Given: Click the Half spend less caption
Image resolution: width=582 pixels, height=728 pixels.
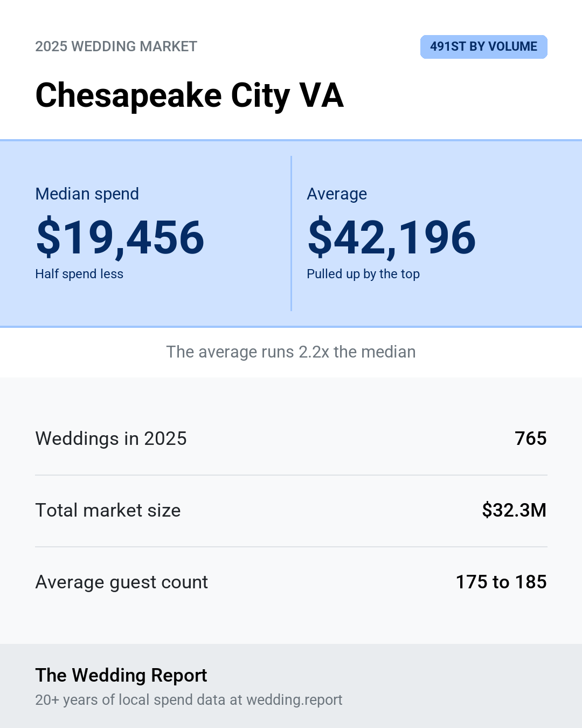Looking at the screenshot, I should click(79, 274).
